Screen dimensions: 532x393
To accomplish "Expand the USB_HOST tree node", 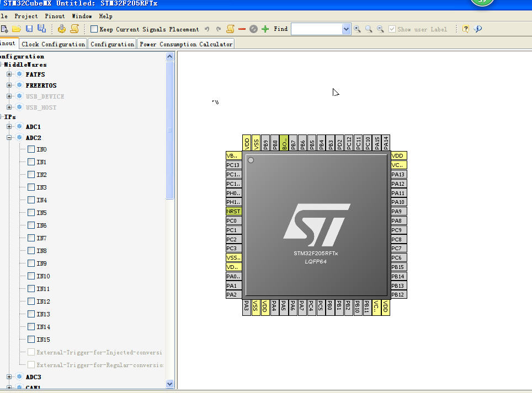I will click(x=9, y=107).
